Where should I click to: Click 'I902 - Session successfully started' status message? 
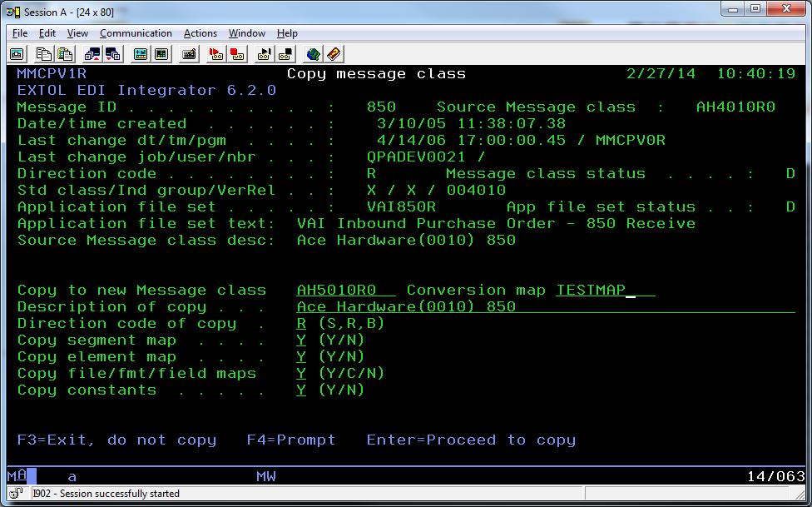[x=106, y=494]
